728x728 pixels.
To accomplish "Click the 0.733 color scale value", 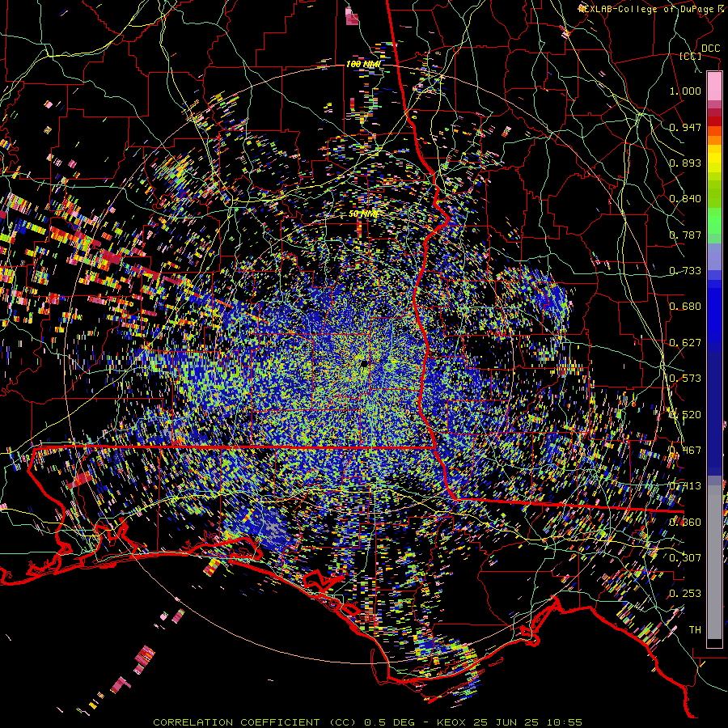I will coord(685,271).
